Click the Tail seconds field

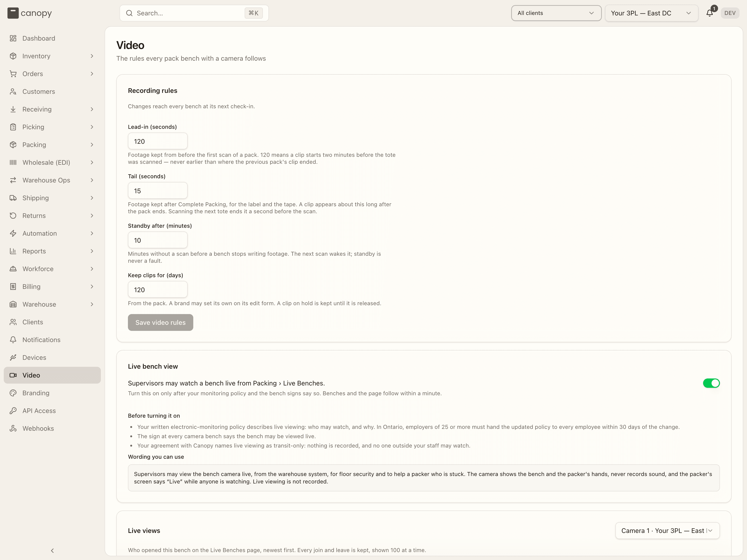[x=157, y=191]
